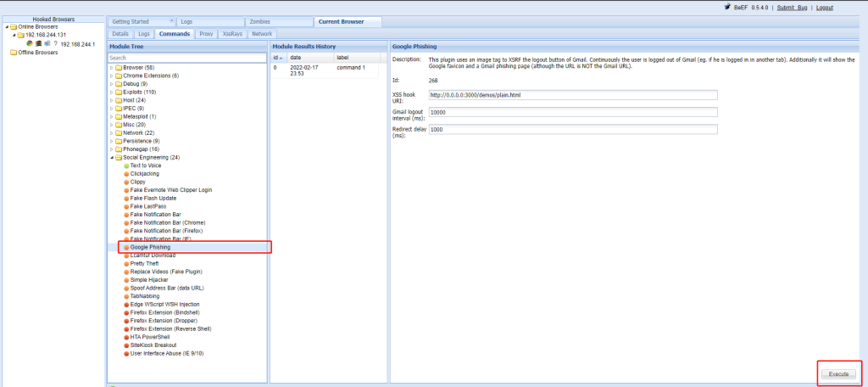Screen dimensions: 868x387
Task: Click the red dot next to SiteKiosk Breakout
Action: click(x=126, y=345)
